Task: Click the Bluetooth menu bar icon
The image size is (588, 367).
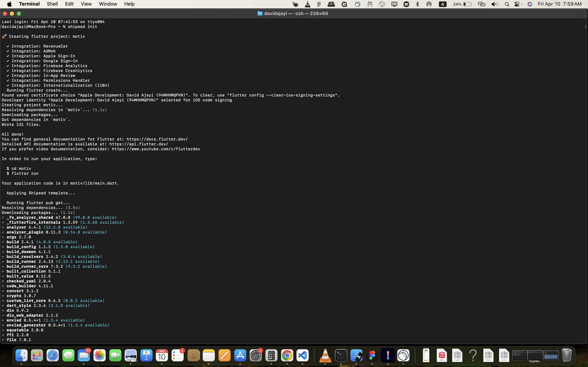Action: [417, 4]
